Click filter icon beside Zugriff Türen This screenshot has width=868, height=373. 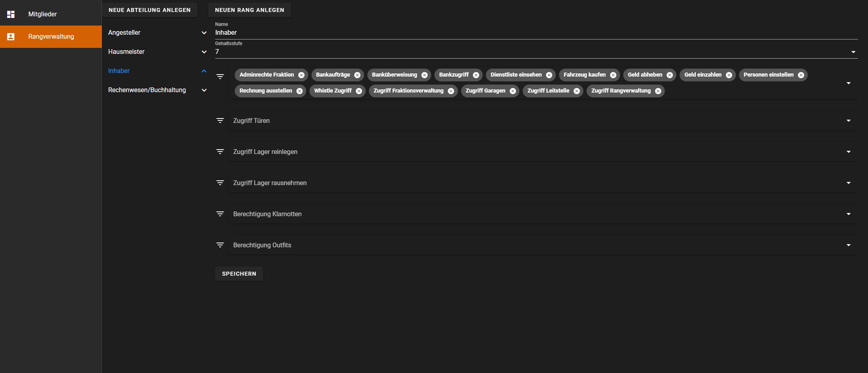coord(220,120)
